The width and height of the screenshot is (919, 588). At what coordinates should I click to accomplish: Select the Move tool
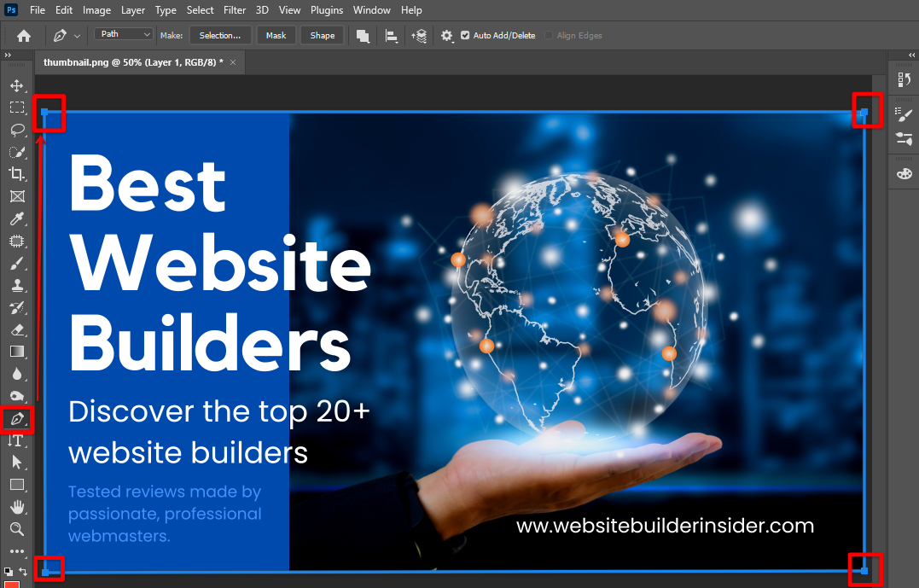click(17, 85)
